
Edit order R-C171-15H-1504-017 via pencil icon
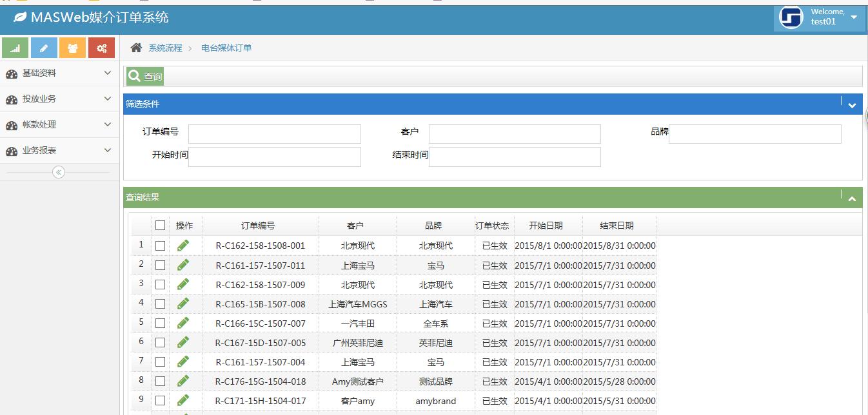point(183,400)
